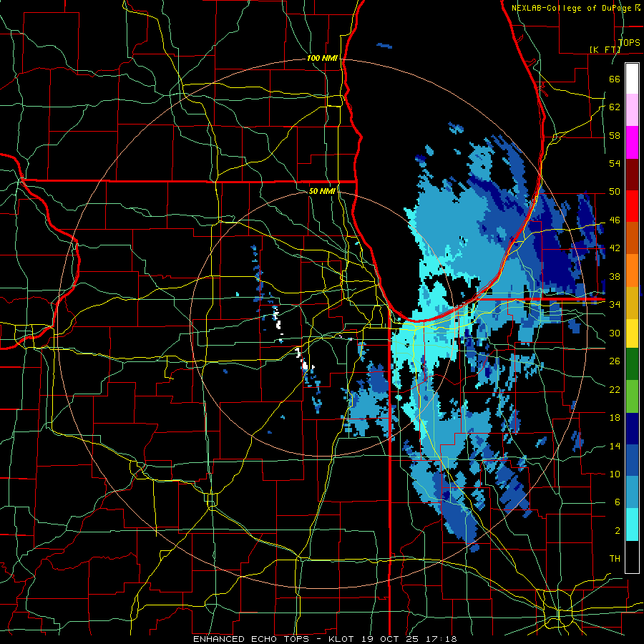Click the legend value '54'
Image resolution: width=644 pixels, height=644 pixels.
pyautogui.click(x=615, y=163)
